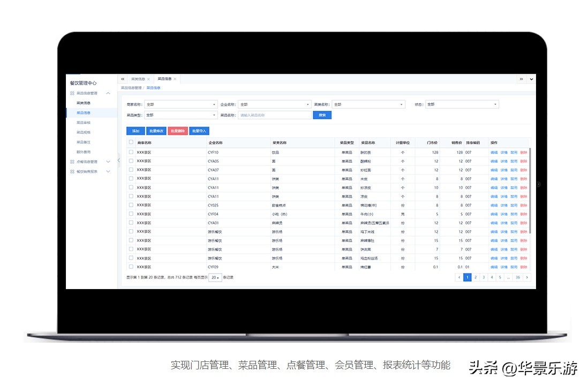This screenshot has height=386, width=588.
Task: Select the checkbox for the CYA05 row
Action: (x=131, y=161)
